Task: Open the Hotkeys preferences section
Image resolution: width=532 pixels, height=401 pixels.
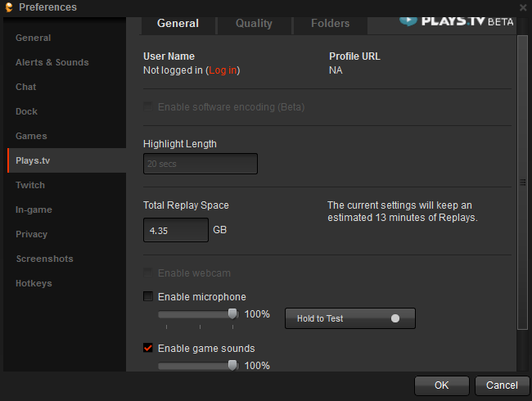Action: [34, 283]
